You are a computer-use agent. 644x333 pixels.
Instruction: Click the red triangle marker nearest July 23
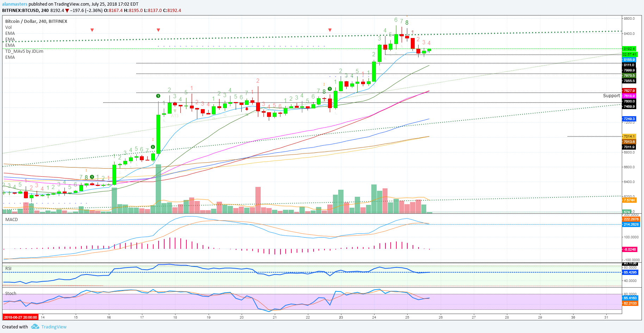pos(330,30)
